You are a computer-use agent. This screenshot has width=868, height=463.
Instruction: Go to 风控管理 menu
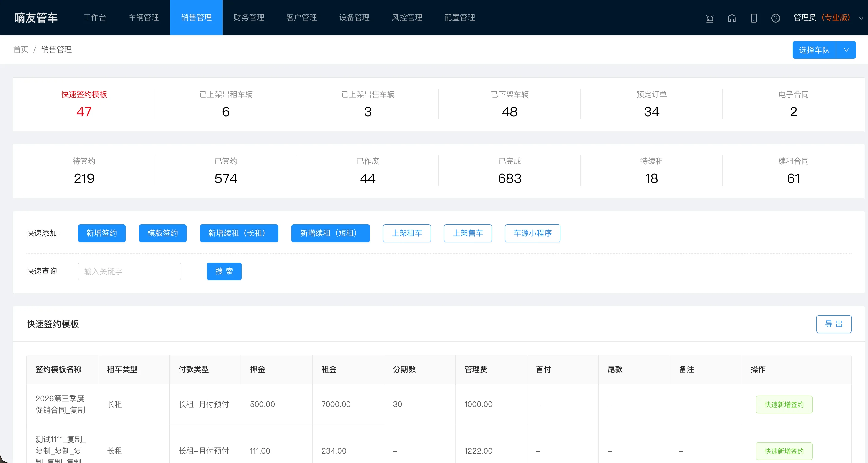coord(407,17)
